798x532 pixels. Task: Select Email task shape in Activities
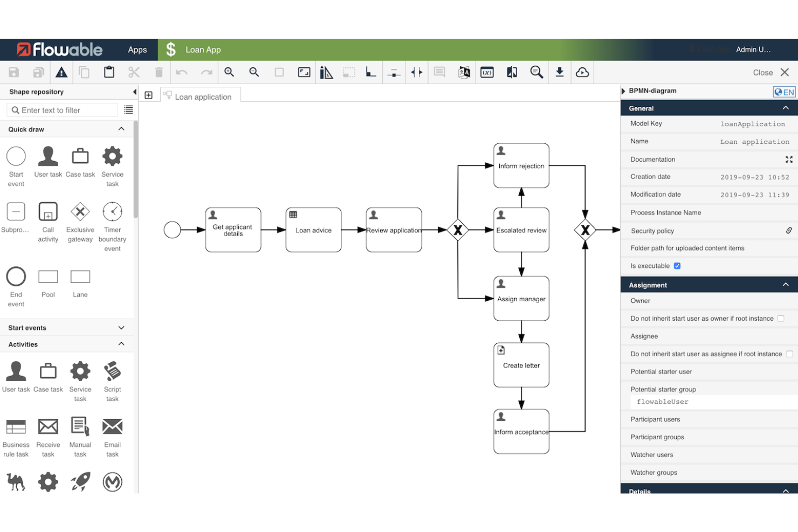(112, 437)
